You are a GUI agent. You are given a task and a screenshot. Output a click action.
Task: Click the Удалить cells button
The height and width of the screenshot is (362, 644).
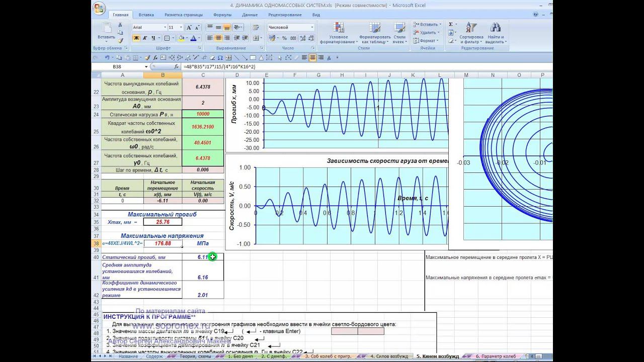(x=426, y=32)
